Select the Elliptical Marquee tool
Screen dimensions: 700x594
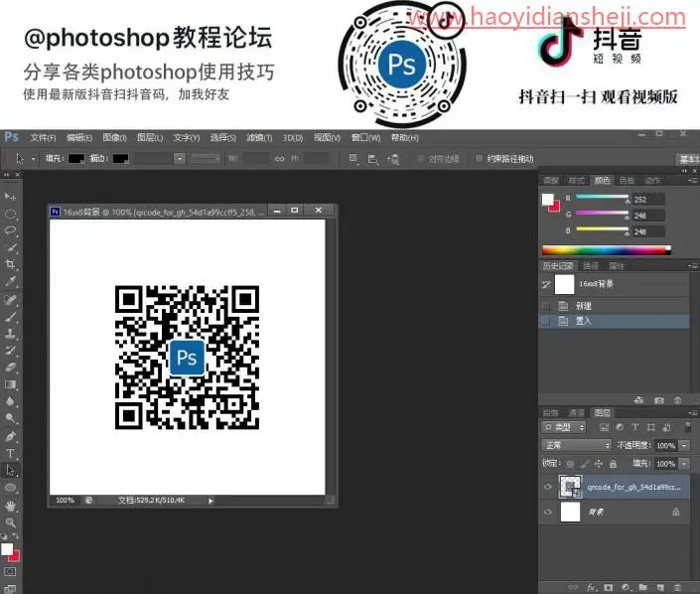coord(10,214)
